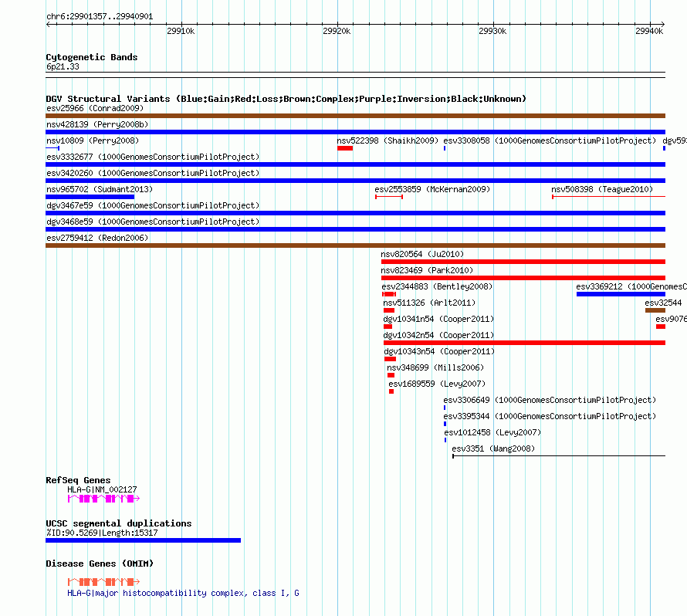The width and height of the screenshot is (687, 616).
Task: Click the 29940k ruler tick label
Action: (x=649, y=31)
